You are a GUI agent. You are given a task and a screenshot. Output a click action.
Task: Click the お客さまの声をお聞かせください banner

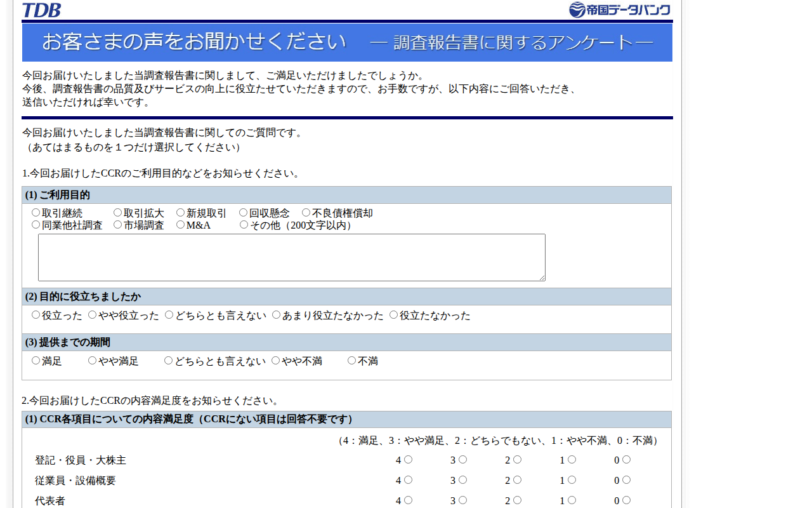347,43
